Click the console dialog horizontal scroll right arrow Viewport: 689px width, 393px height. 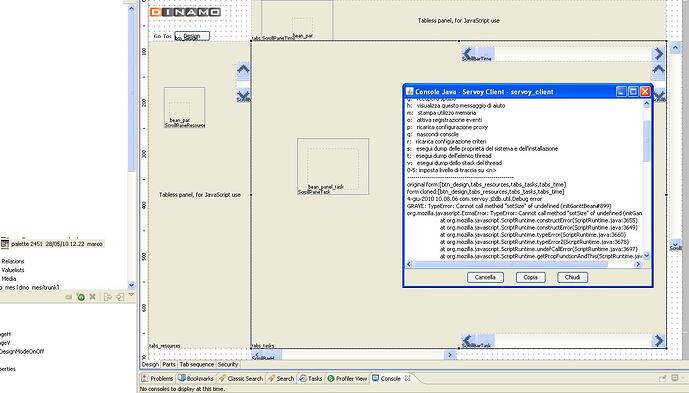(638, 264)
